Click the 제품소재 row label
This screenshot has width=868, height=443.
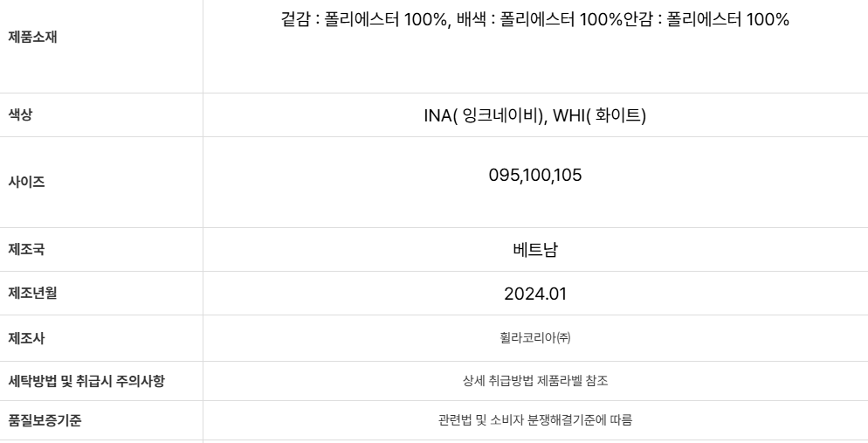32,38
